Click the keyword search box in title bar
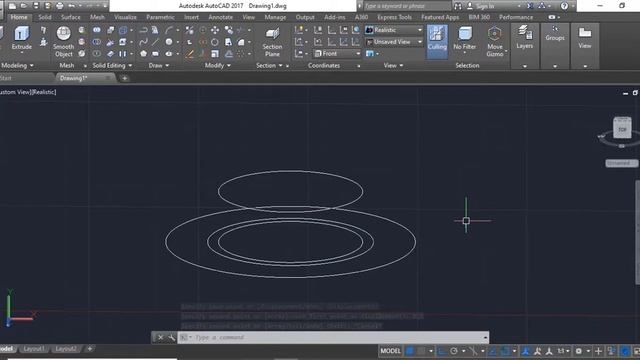The width and height of the screenshot is (640, 360). 406,6
